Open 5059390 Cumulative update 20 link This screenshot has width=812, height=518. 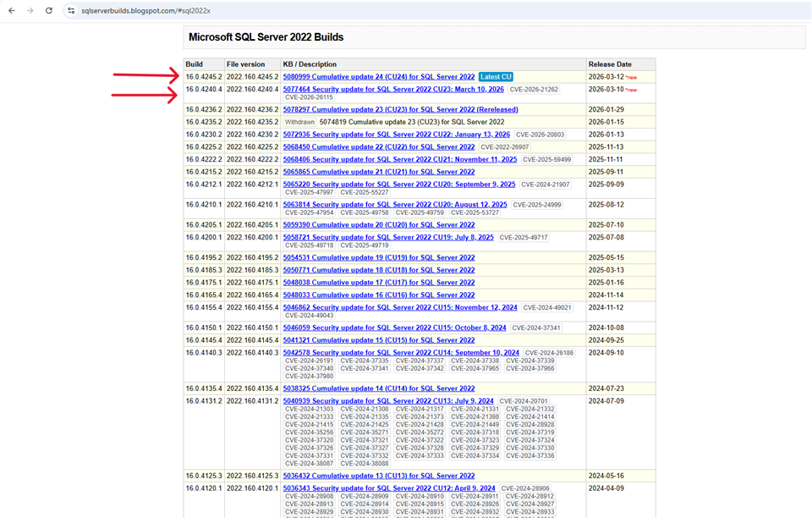378,225
